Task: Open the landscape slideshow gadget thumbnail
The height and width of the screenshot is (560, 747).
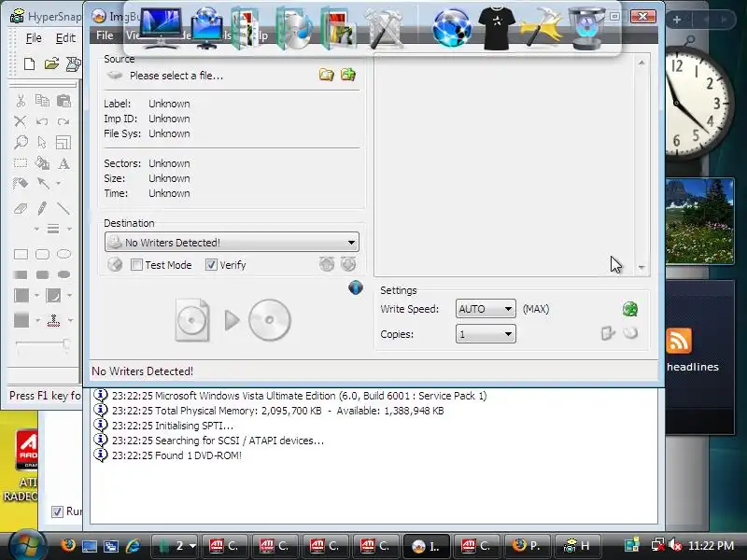Action: [x=699, y=221]
